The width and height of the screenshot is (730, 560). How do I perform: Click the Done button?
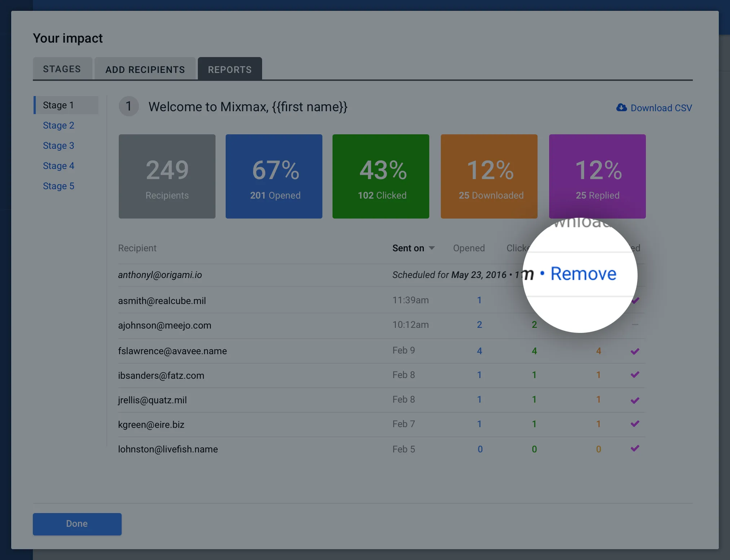click(77, 524)
